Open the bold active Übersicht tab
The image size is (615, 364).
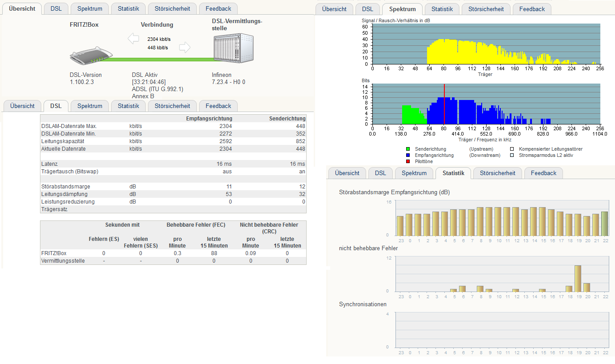[22, 8]
